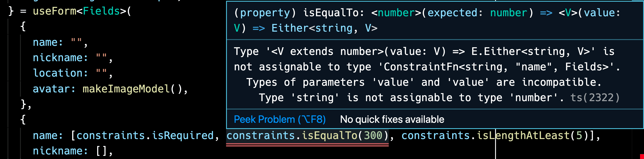
Task: Click the opening brace of the constraints object
Action: (23, 119)
